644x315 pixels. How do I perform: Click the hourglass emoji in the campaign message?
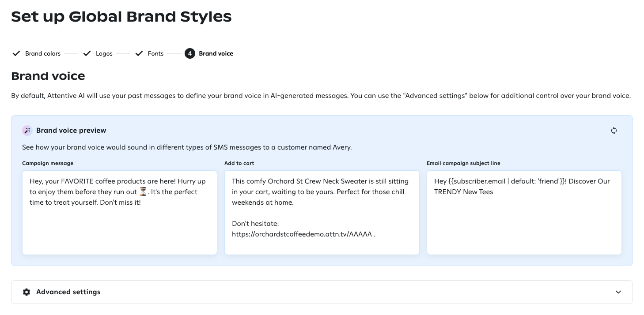coord(143,191)
